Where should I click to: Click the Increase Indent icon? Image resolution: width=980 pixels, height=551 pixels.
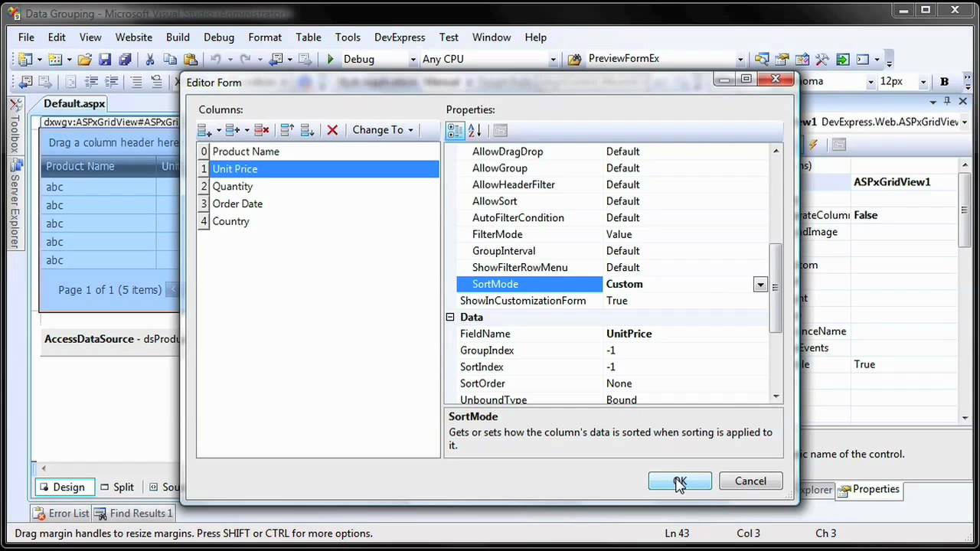[x=111, y=81]
